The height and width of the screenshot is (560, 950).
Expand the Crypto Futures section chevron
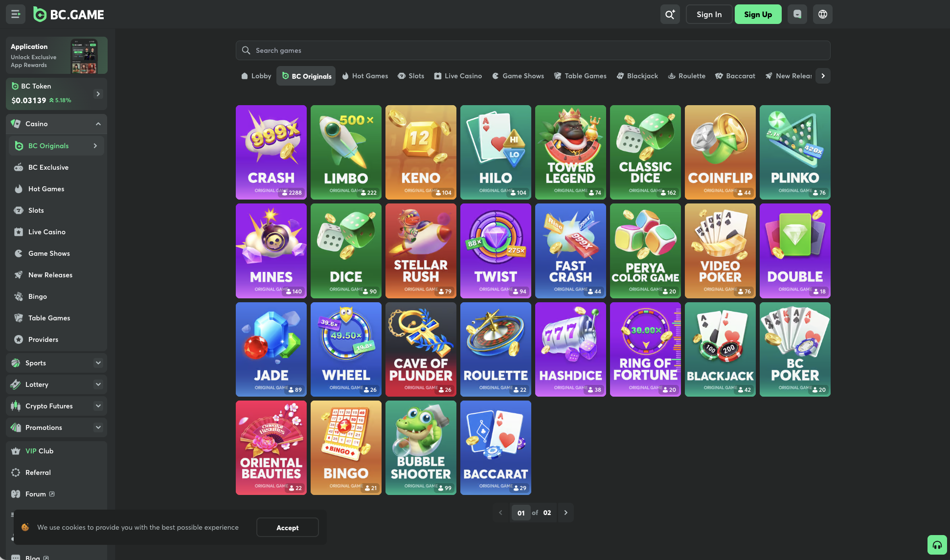click(x=98, y=406)
